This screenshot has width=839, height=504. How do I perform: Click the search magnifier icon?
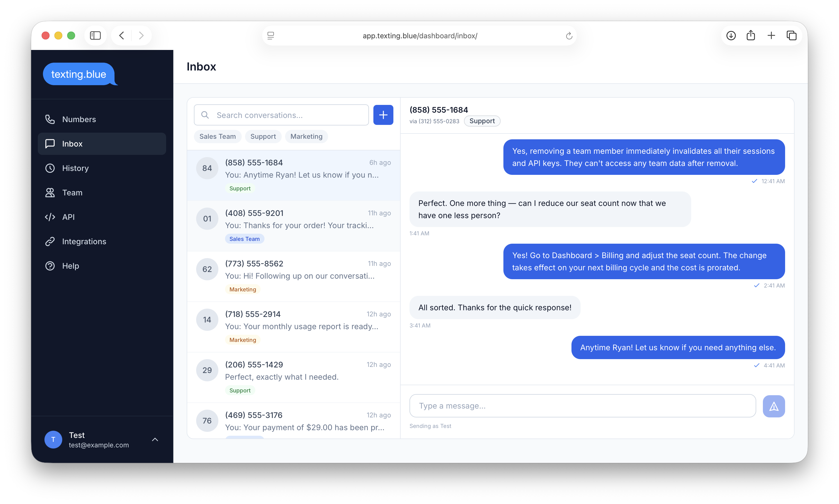tap(205, 115)
